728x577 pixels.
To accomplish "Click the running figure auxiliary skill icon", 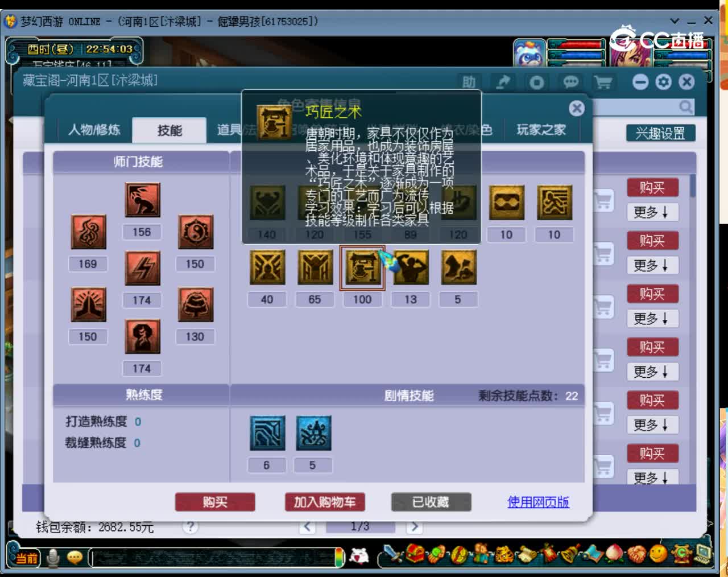I will 554,202.
